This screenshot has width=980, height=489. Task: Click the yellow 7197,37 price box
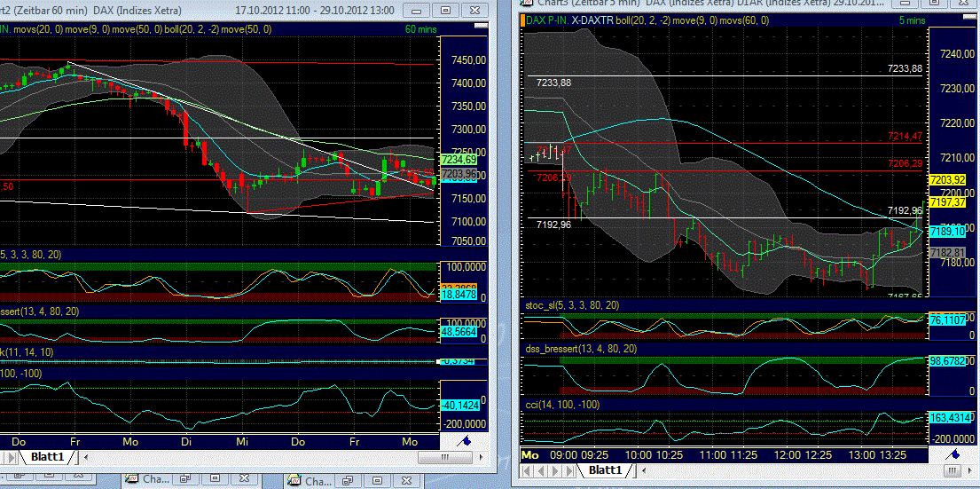tap(948, 202)
